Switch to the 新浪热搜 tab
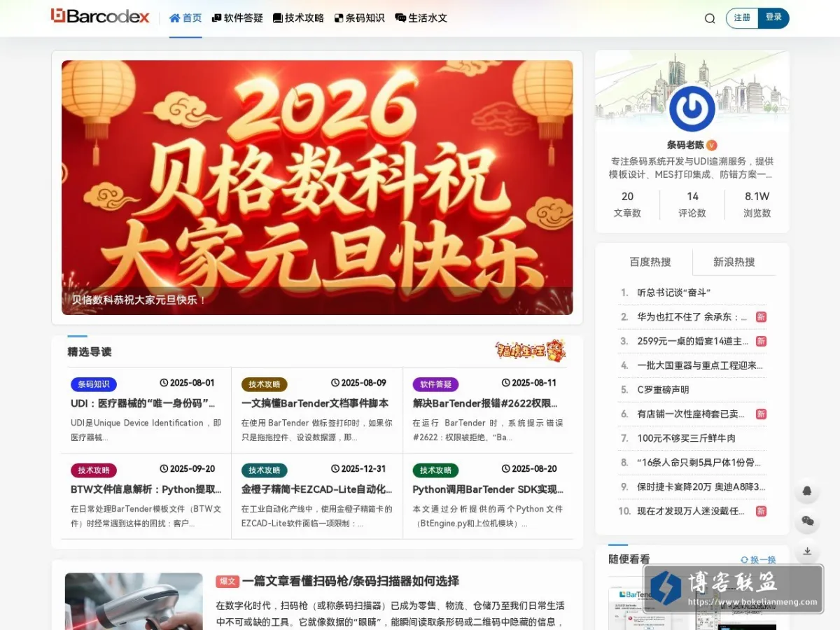The image size is (840, 630). click(x=734, y=262)
